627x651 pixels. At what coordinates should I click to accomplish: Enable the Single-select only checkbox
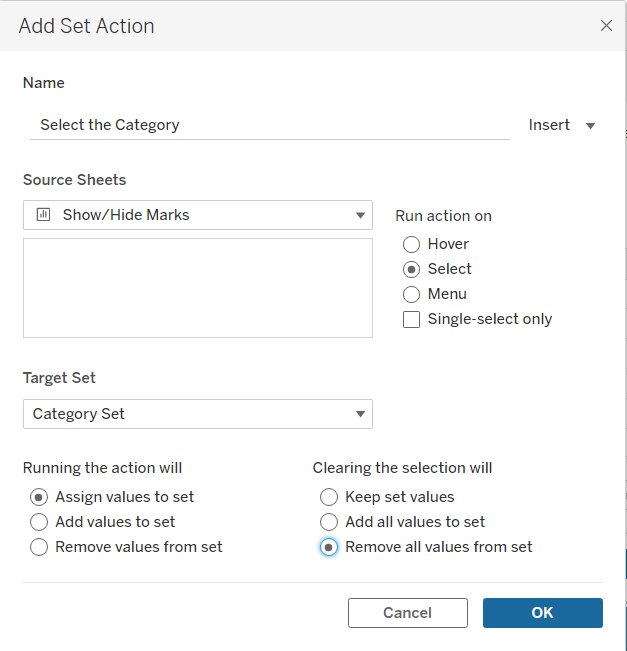pyautogui.click(x=411, y=319)
